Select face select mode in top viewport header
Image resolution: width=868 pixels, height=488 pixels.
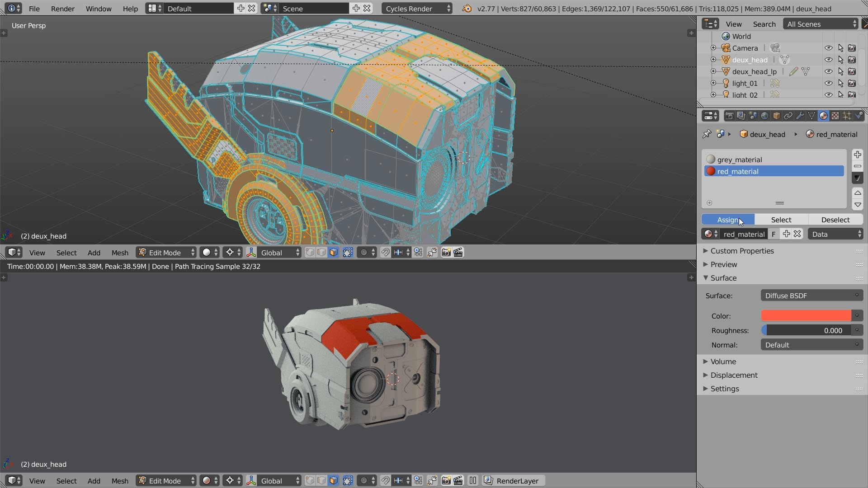[334, 253]
